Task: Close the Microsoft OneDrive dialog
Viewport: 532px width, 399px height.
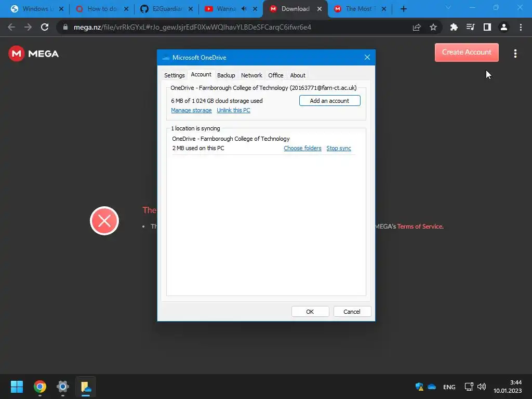Action: coord(367,57)
